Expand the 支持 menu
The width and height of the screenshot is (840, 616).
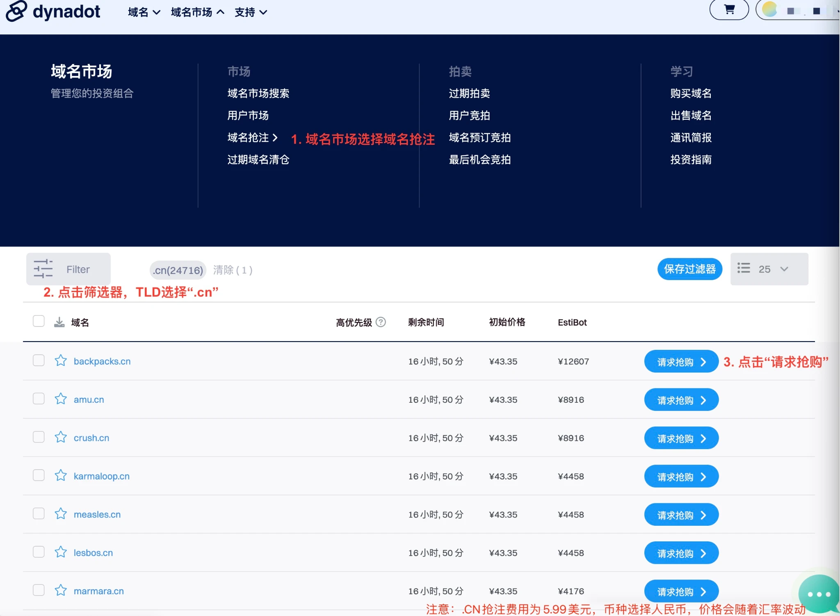tap(251, 12)
